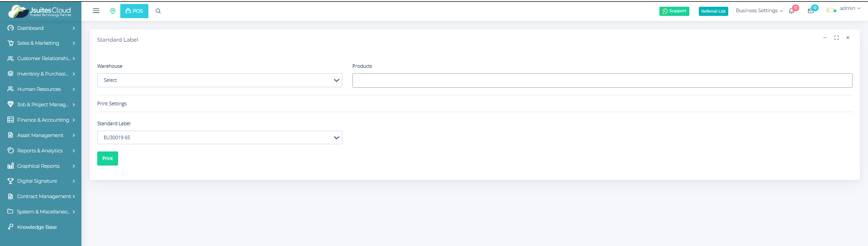The image size is (868, 246).
Task: Expand the Human Resources sidebar item
Action: [42, 89]
